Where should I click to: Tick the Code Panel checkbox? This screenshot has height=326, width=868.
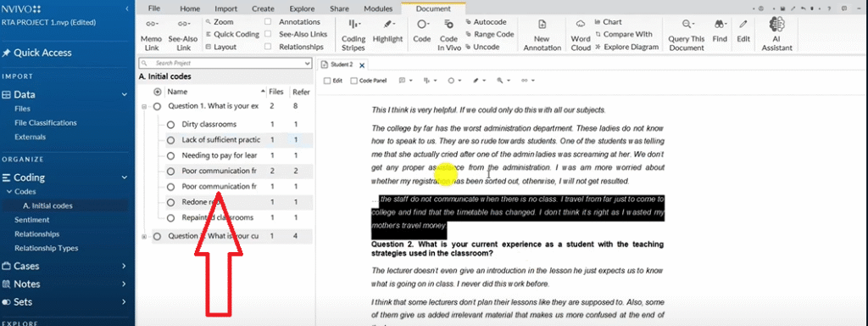353,81
